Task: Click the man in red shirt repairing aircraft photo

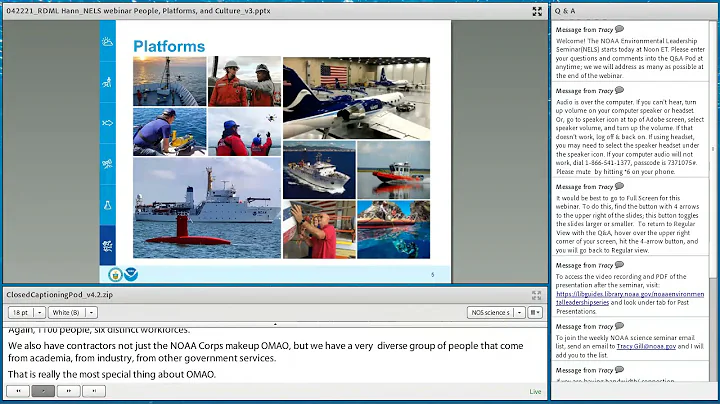Action: tap(319, 230)
